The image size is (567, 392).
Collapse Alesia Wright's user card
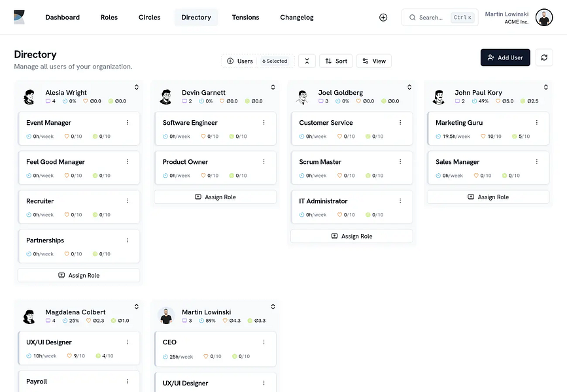pyautogui.click(x=136, y=87)
